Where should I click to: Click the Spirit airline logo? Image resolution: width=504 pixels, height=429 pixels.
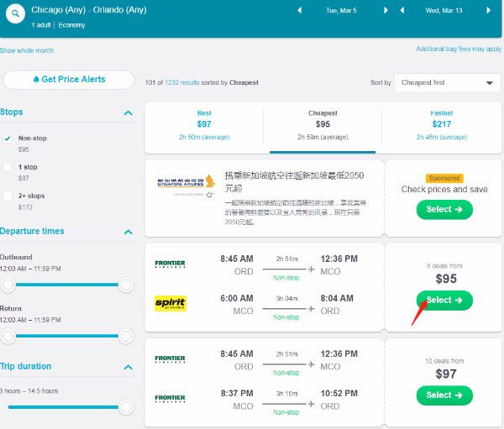tap(171, 303)
